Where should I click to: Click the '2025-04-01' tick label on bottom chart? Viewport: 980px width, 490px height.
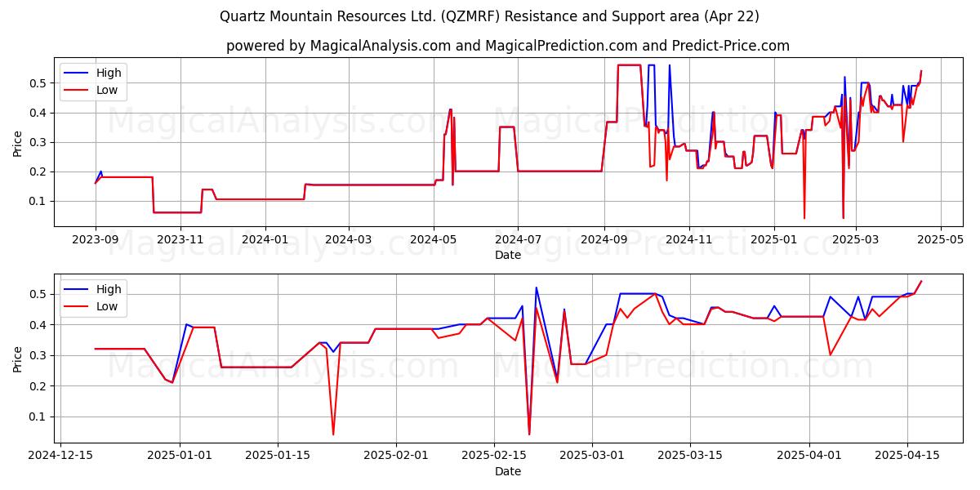click(x=808, y=457)
